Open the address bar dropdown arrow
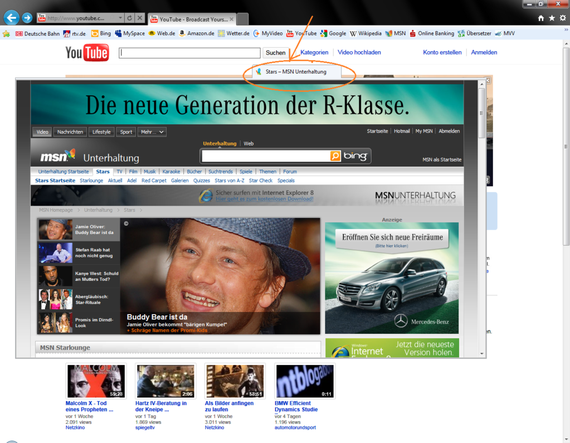Image resolution: width=570 pixels, height=443 pixels. click(120, 18)
